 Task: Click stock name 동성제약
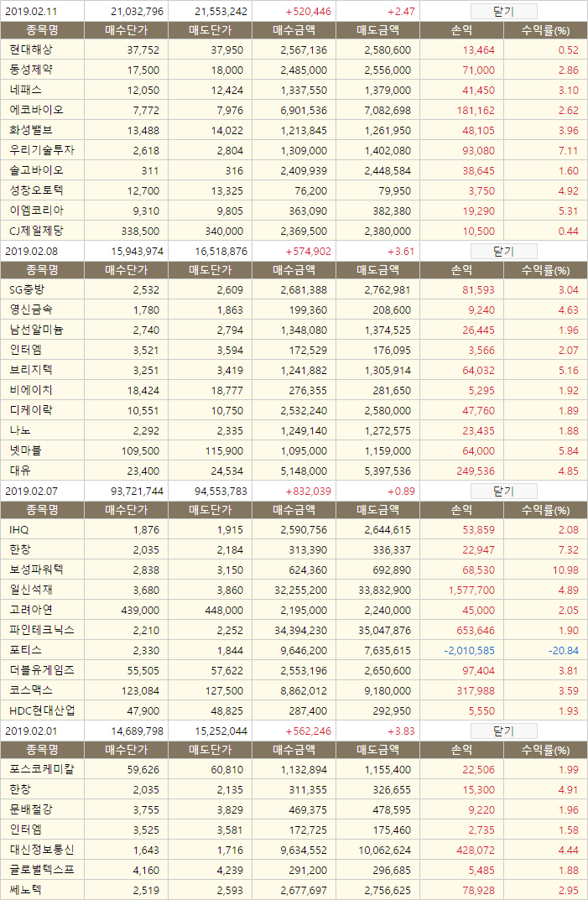(31, 70)
